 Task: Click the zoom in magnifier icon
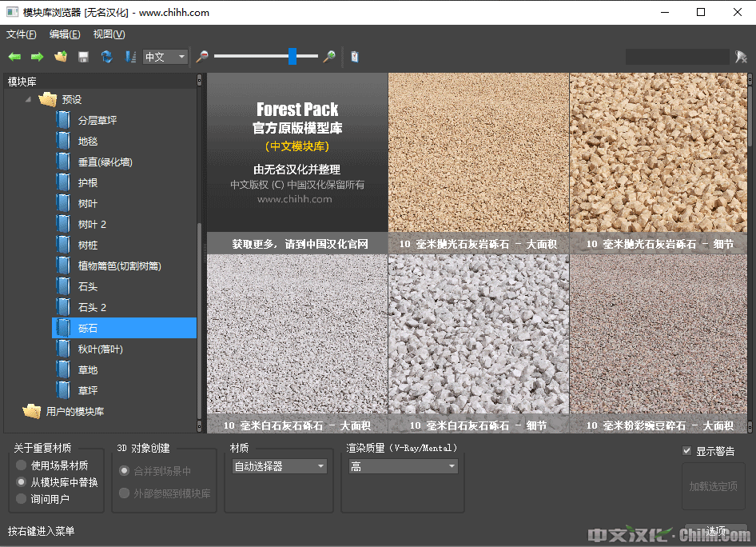click(x=328, y=57)
